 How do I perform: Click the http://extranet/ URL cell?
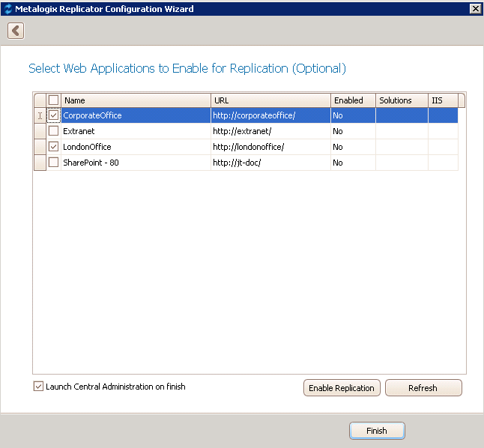(270, 131)
